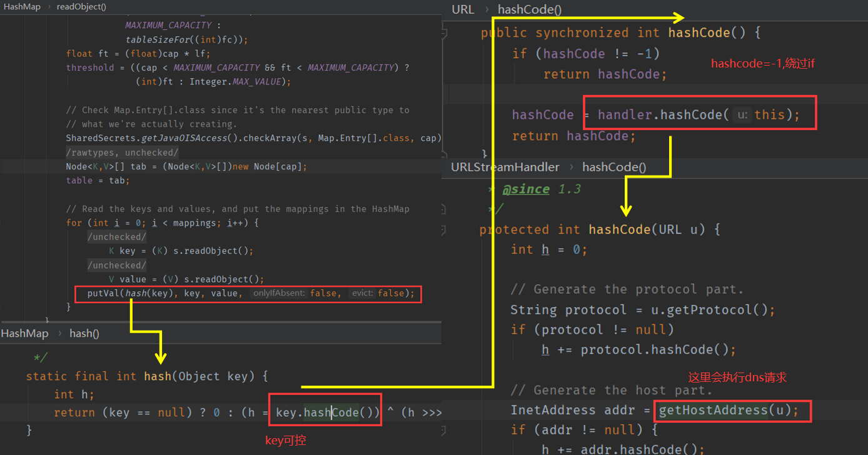Click 'protected int hashCode(URL u)' signature

[600, 229]
